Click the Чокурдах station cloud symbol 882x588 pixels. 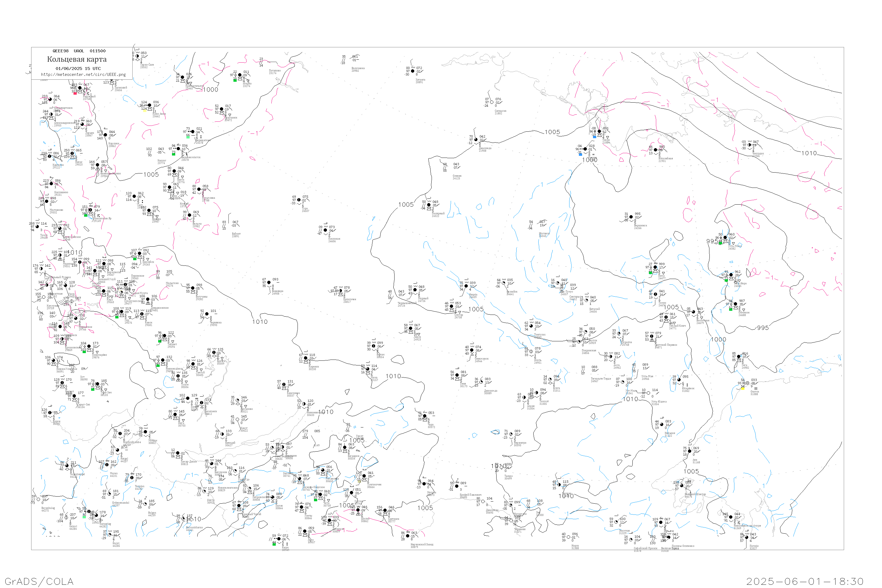[749, 145]
